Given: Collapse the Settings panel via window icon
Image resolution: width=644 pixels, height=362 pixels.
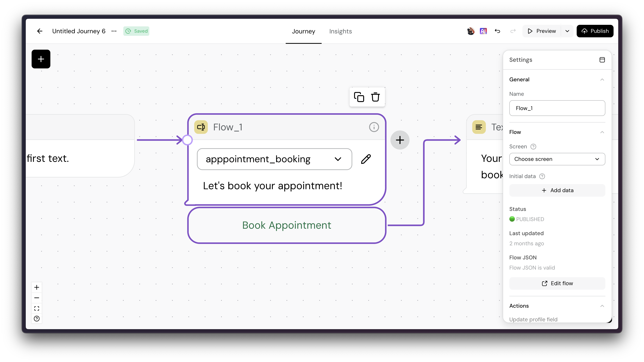Looking at the screenshot, I should [x=602, y=60].
